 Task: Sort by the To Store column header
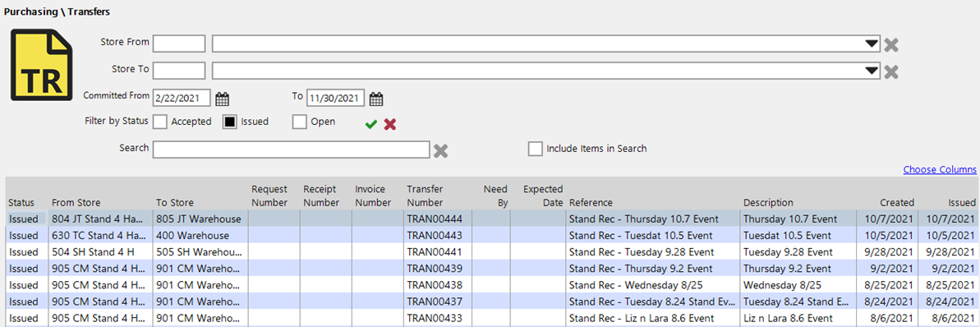pyautogui.click(x=174, y=203)
